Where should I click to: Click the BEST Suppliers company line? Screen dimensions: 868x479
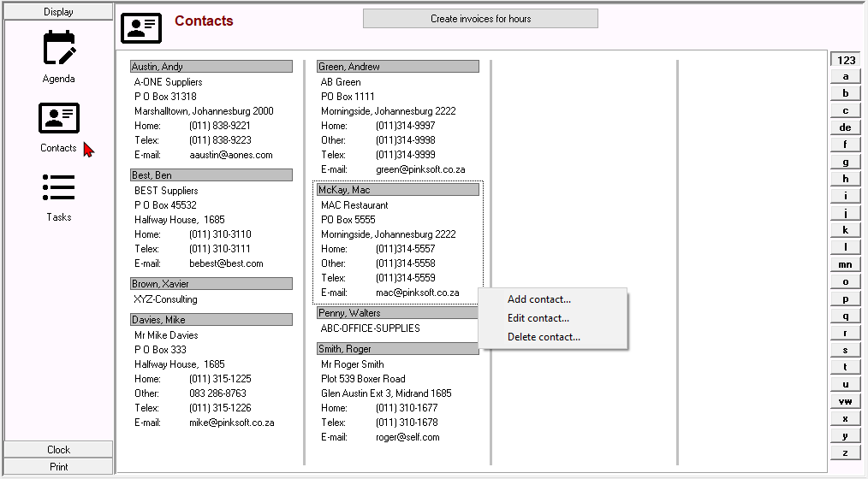click(166, 191)
